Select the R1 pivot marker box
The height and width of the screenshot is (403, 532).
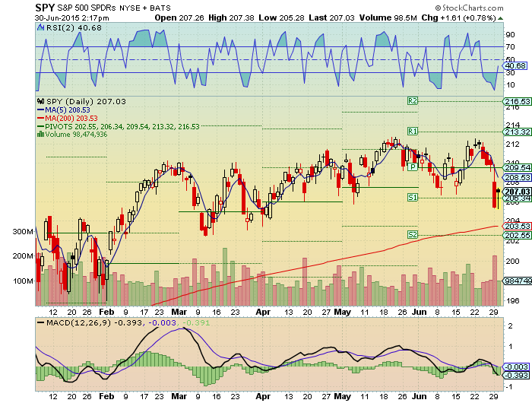click(413, 131)
